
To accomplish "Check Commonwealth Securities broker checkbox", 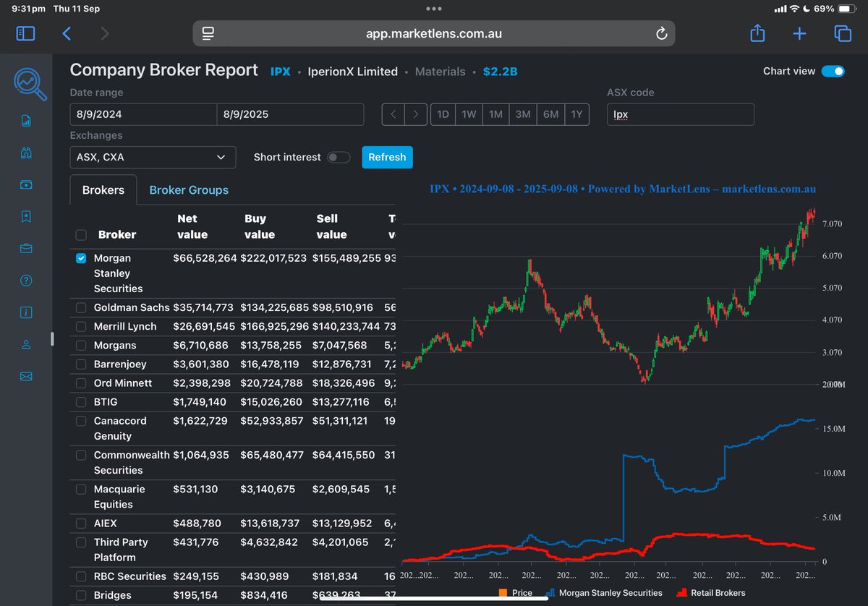I will [x=81, y=455].
